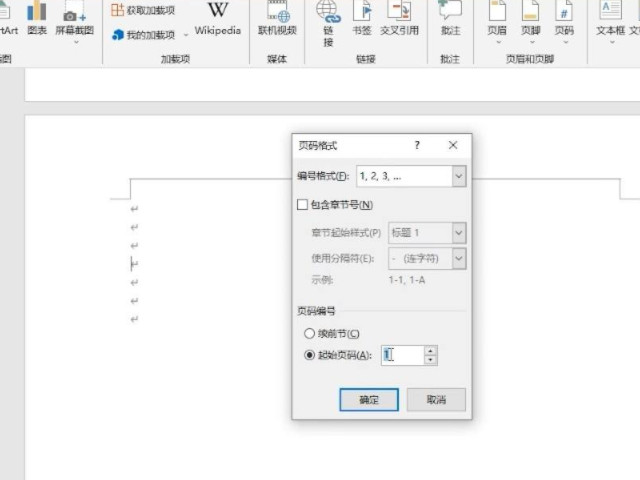Screen dimensions: 640x480
Task: Increase the start page number spinner
Action: click(x=431, y=351)
